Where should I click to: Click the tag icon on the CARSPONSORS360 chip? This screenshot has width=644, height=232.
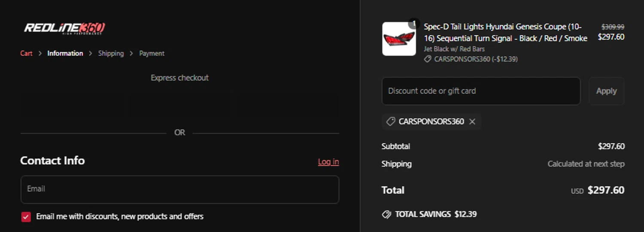(390, 122)
